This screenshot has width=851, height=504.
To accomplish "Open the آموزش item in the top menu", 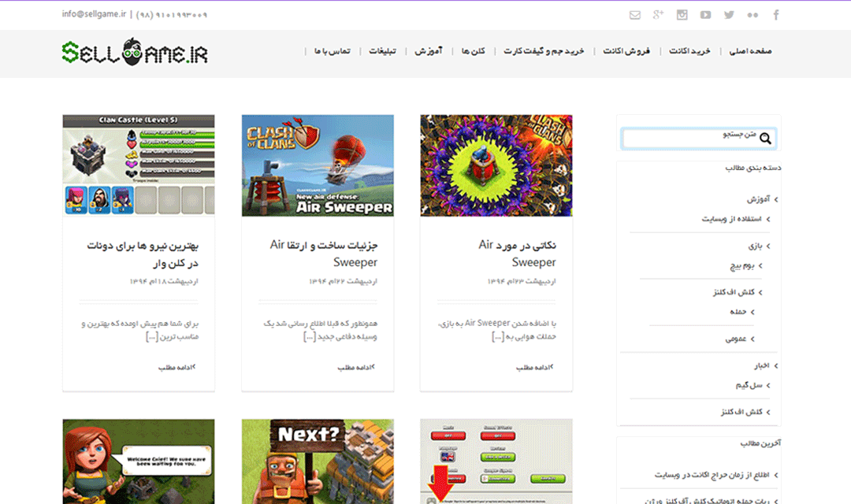I will (x=429, y=51).
